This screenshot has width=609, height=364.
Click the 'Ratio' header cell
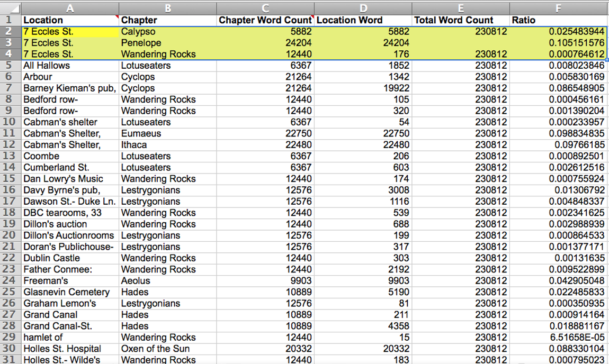(x=558, y=20)
